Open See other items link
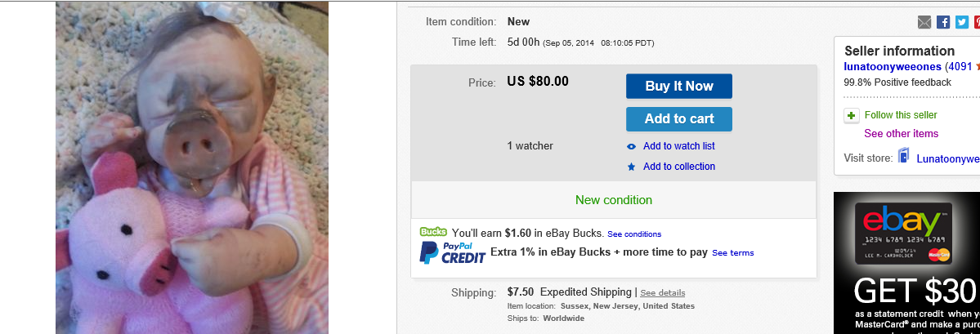This screenshot has height=334, width=980. (901, 133)
